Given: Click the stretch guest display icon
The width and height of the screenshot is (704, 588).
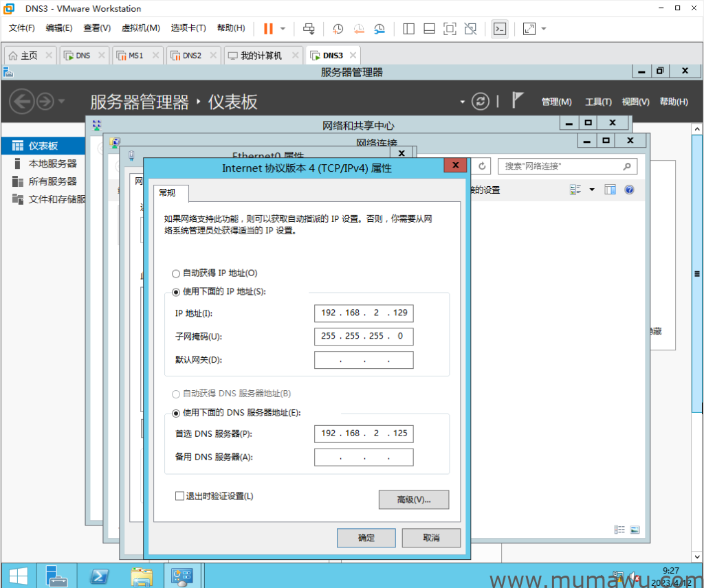Looking at the screenshot, I should click(529, 29).
